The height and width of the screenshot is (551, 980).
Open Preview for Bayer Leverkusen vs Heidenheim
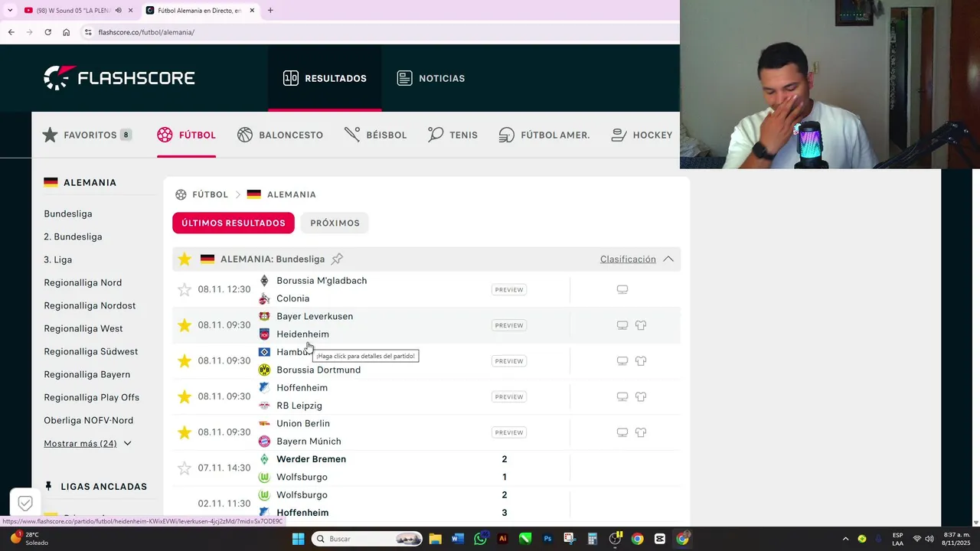pos(509,325)
